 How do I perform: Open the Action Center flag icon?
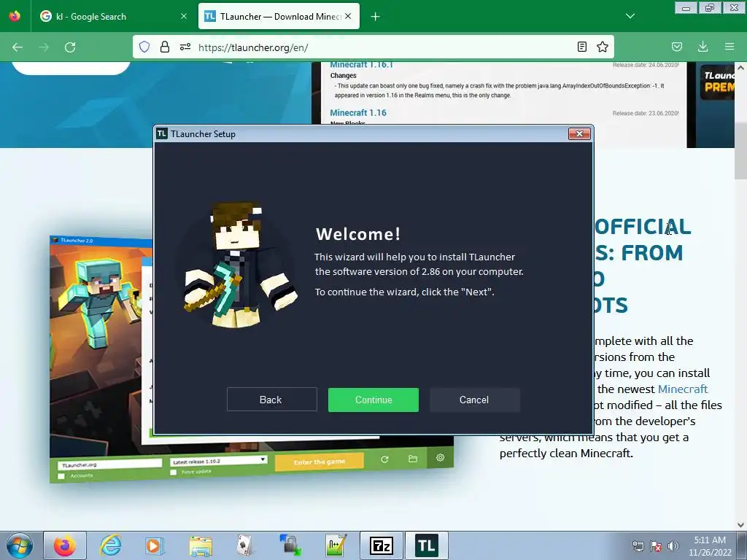[656, 547]
